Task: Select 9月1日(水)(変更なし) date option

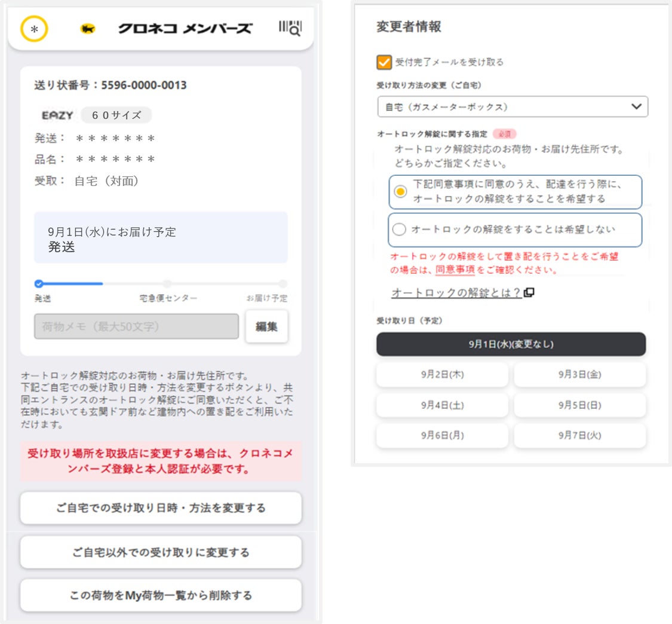Action: 511,344
